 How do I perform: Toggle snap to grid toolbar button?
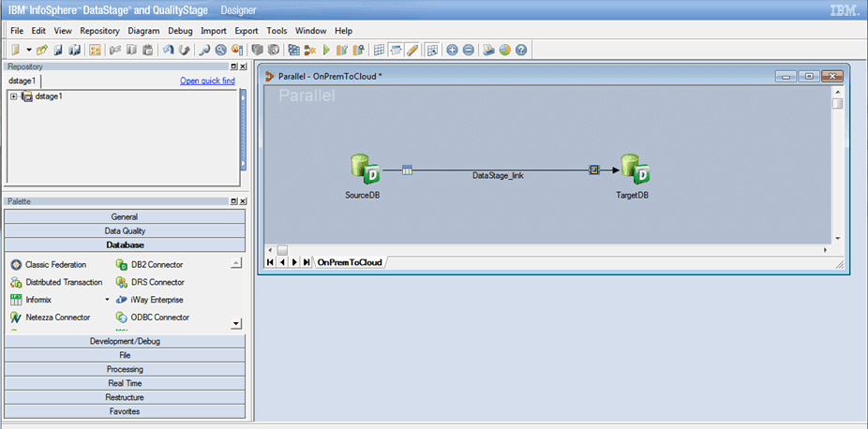click(x=432, y=51)
